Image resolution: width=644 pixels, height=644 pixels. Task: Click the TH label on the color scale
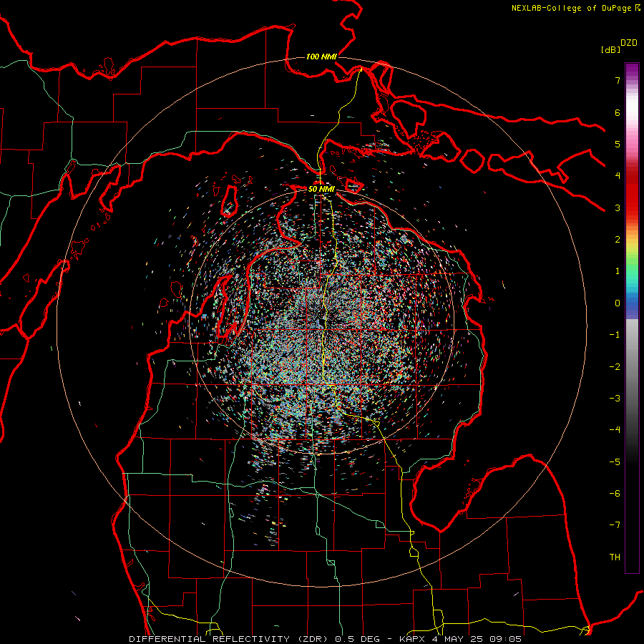pos(615,557)
